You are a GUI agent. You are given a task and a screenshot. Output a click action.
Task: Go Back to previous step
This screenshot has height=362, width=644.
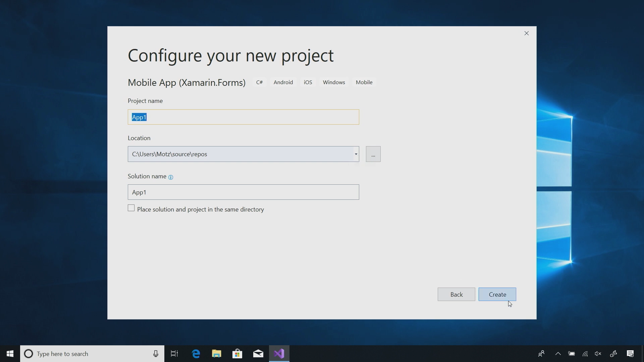pos(456,294)
